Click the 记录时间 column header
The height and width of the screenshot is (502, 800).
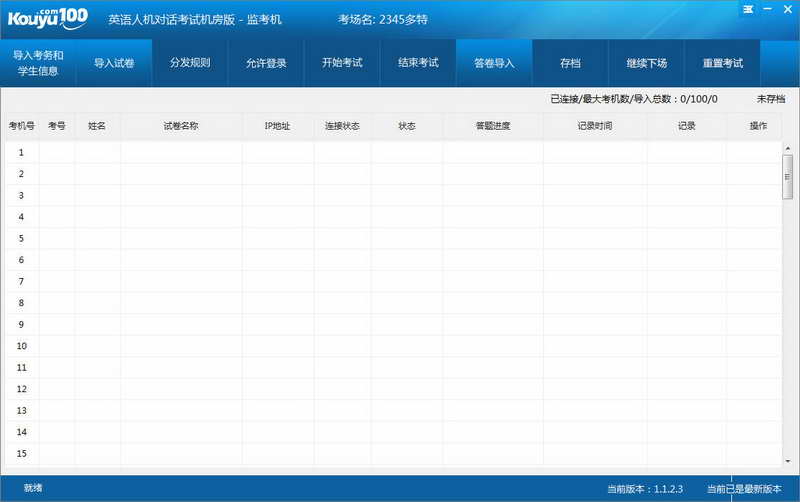click(x=595, y=126)
